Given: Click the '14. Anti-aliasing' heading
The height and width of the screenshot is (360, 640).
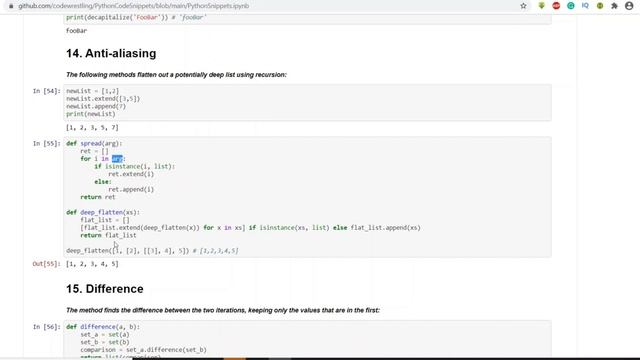Looking at the screenshot, I should point(111,53).
